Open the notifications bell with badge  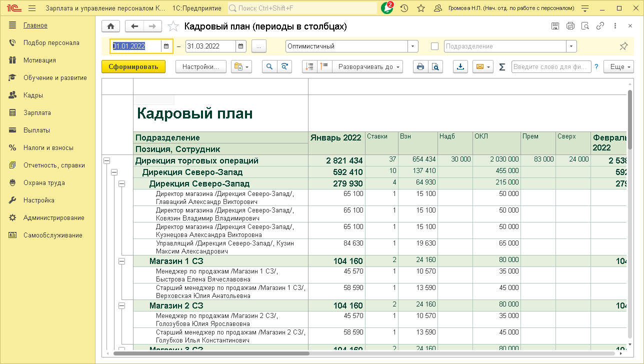387,8
